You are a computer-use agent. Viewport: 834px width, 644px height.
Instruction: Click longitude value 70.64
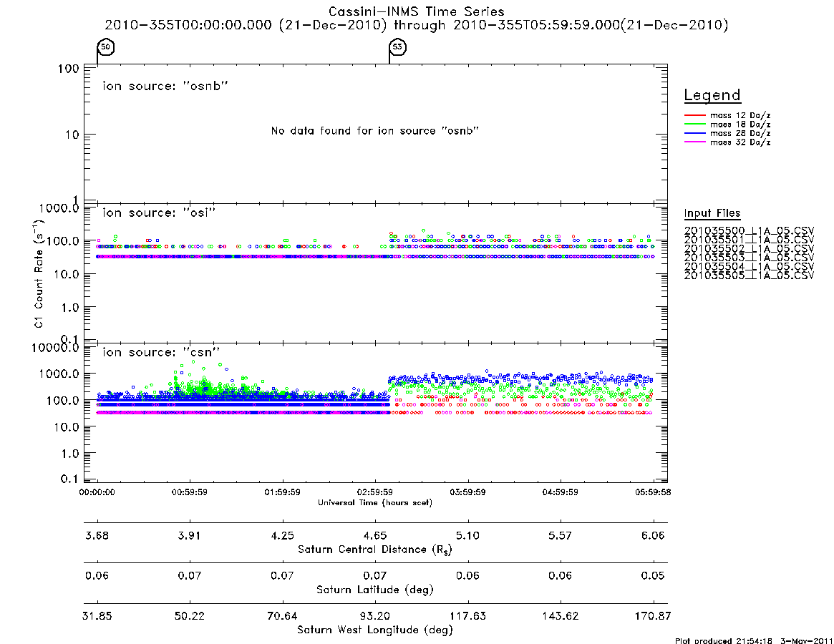click(283, 616)
